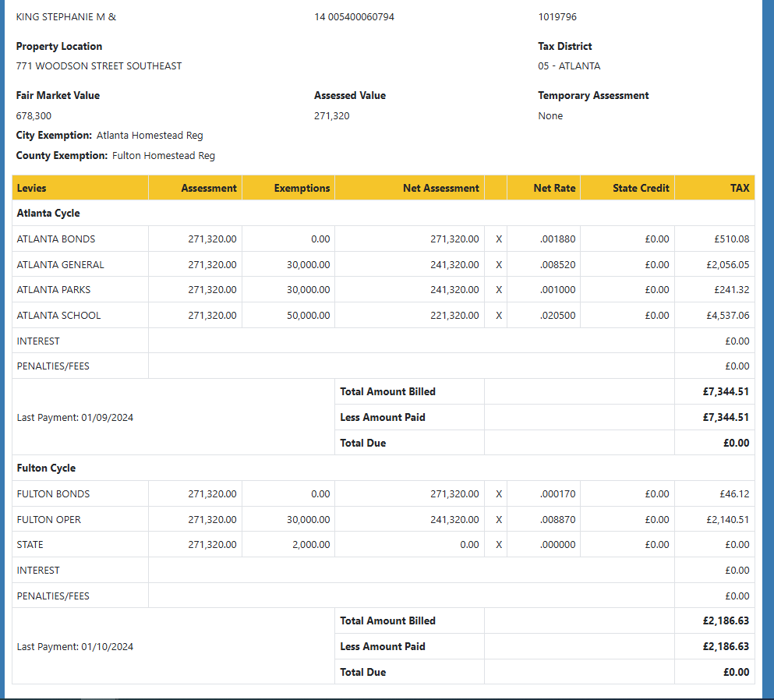The image size is (774, 700).
Task: Click the TAX column header
Action: (x=739, y=188)
